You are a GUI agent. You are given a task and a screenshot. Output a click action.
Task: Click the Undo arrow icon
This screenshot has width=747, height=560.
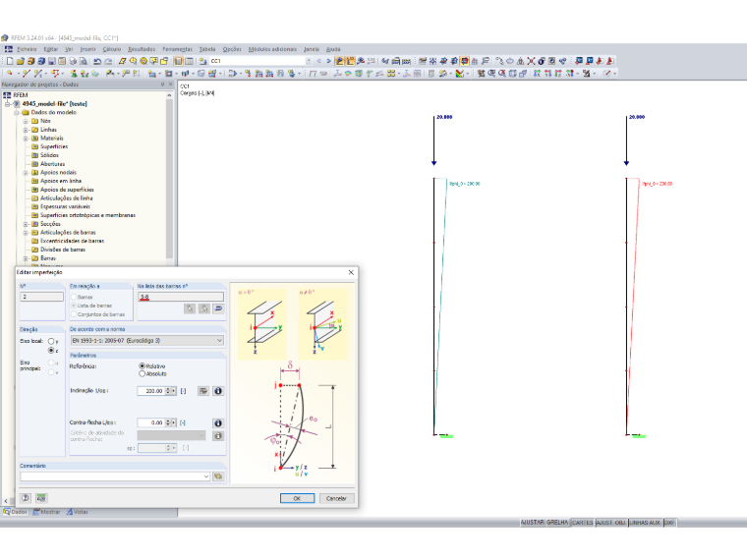[x=97, y=61]
